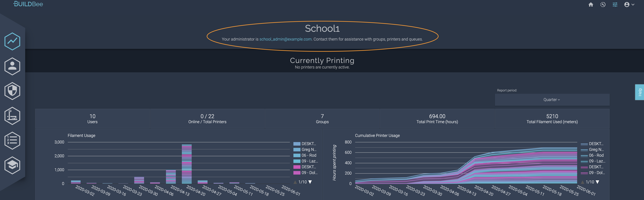Toggle 06 - Rod legend in Cumulative Printer Usage
Image resolution: width=644 pixels, height=200 pixels.
[x=592, y=155]
